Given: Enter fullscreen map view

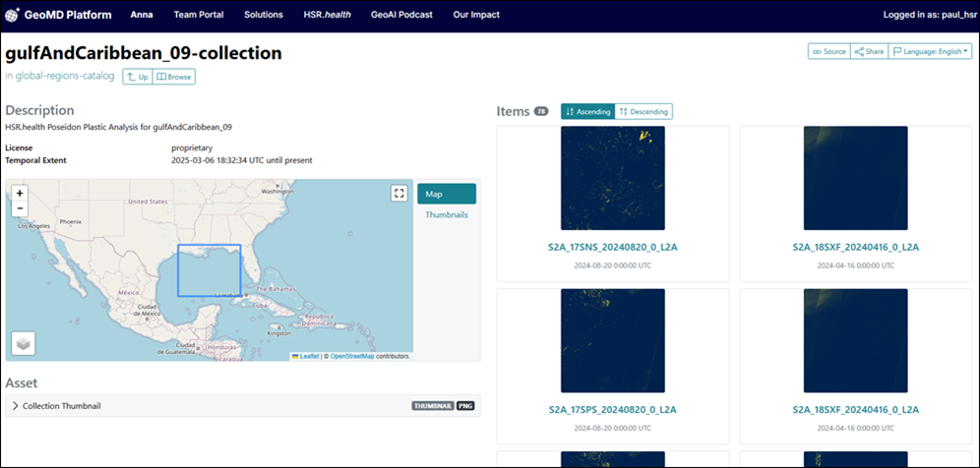Looking at the screenshot, I should coord(398,194).
